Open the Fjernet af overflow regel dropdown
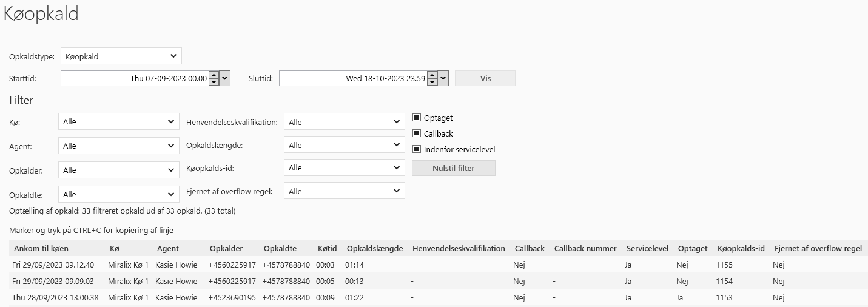This screenshot has width=868, height=307. coord(344,191)
